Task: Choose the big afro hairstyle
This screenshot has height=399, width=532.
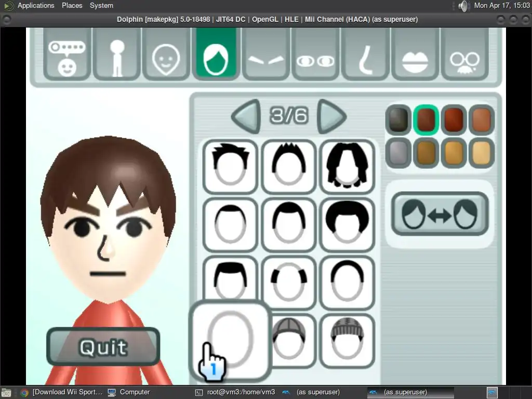Action: (x=347, y=224)
